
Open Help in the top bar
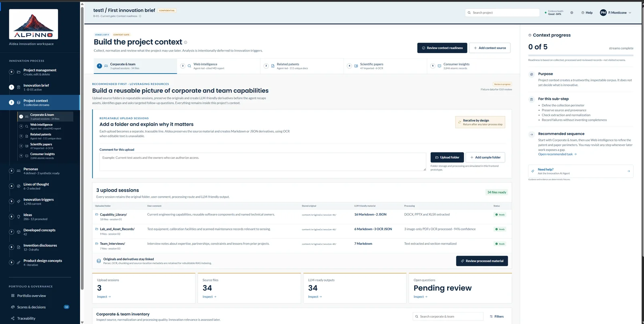[x=587, y=13]
